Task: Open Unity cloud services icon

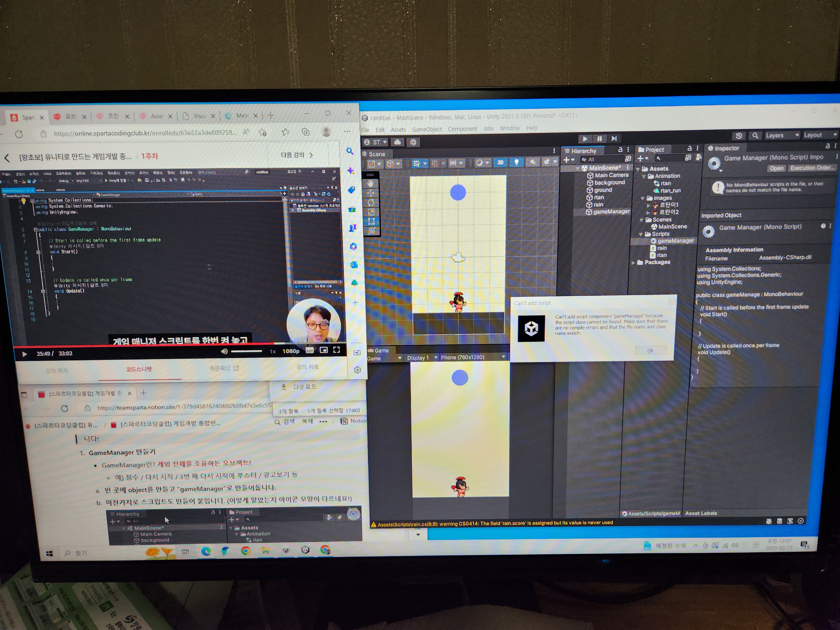Action: (397, 142)
